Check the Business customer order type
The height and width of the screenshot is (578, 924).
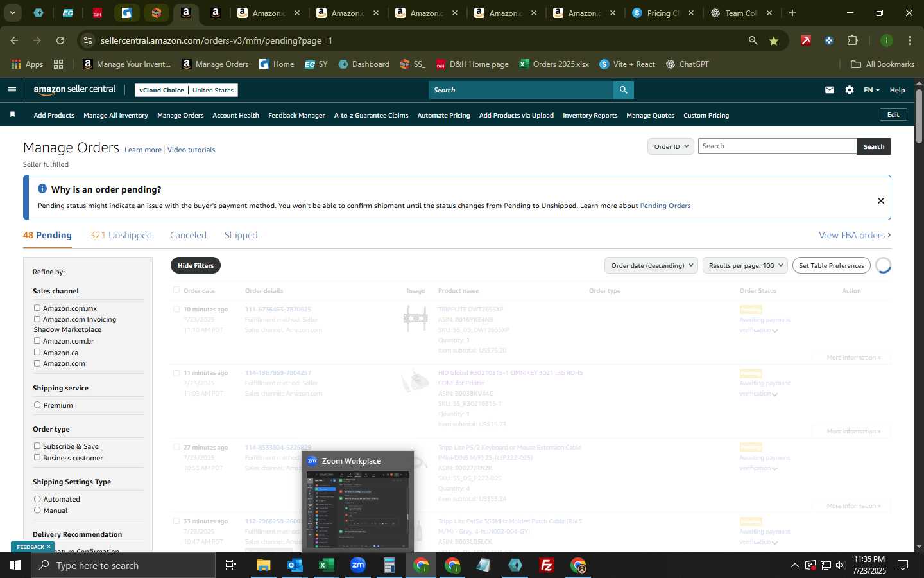pyautogui.click(x=37, y=457)
